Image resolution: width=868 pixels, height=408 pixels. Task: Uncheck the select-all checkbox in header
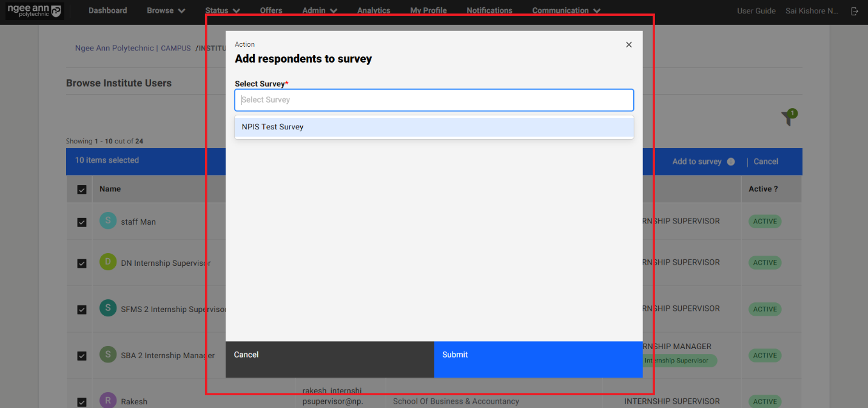pos(82,190)
